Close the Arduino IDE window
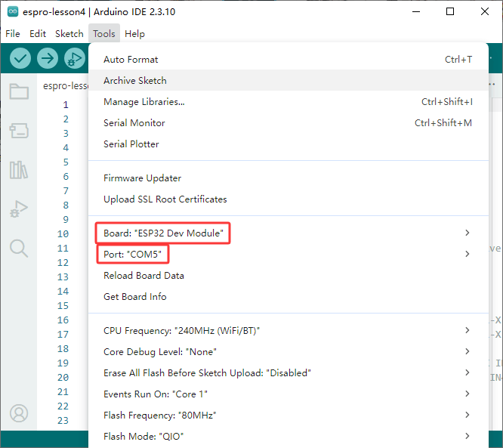The width and height of the screenshot is (503, 448). (x=485, y=11)
